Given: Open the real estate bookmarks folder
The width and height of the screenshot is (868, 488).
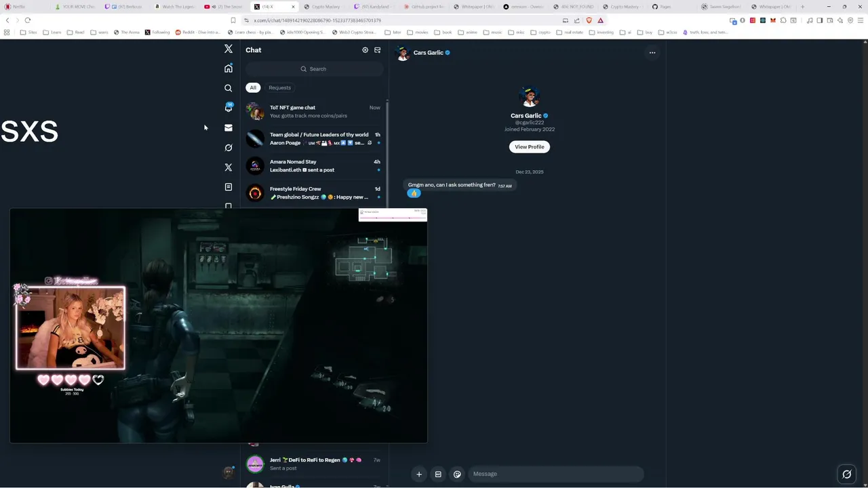Looking at the screenshot, I should (x=570, y=32).
